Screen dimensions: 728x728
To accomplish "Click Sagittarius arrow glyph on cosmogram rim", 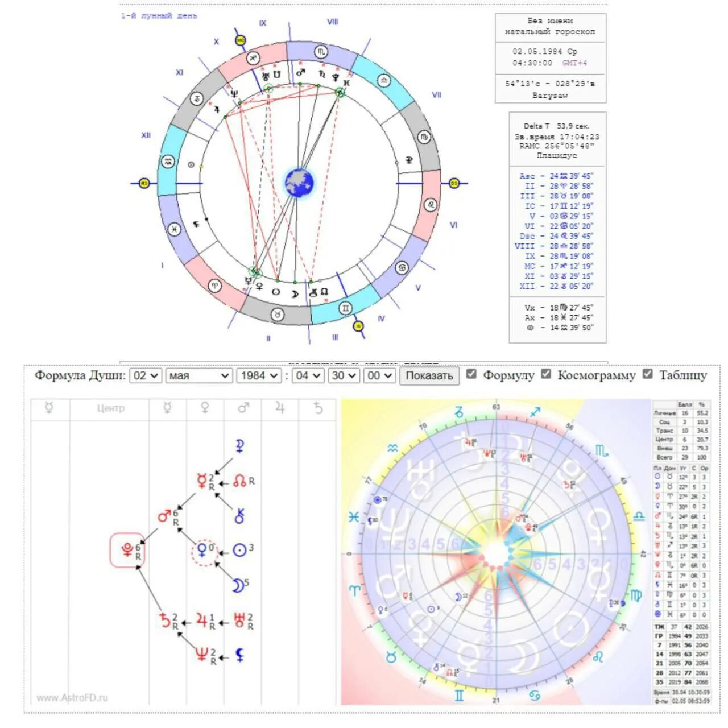I will coord(536,412).
